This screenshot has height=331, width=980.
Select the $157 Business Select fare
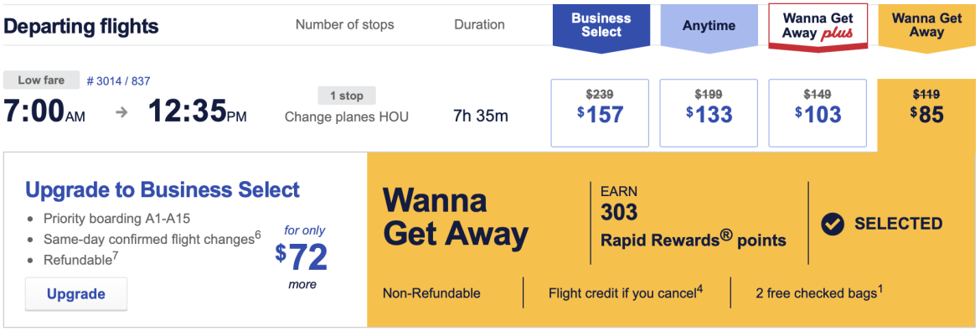coord(601,112)
